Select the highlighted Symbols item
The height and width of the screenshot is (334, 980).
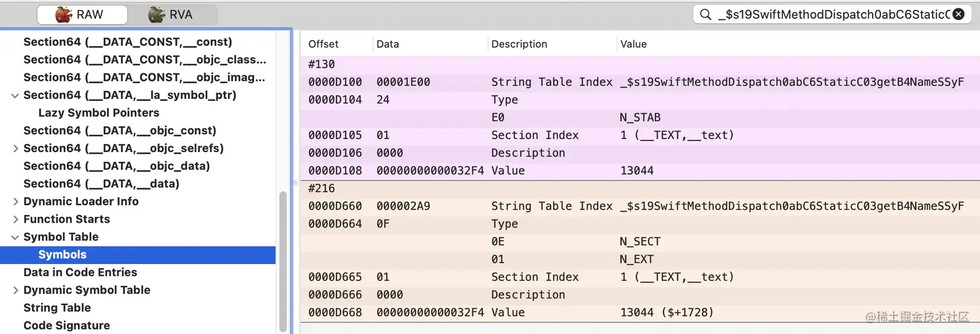pos(137,254)
